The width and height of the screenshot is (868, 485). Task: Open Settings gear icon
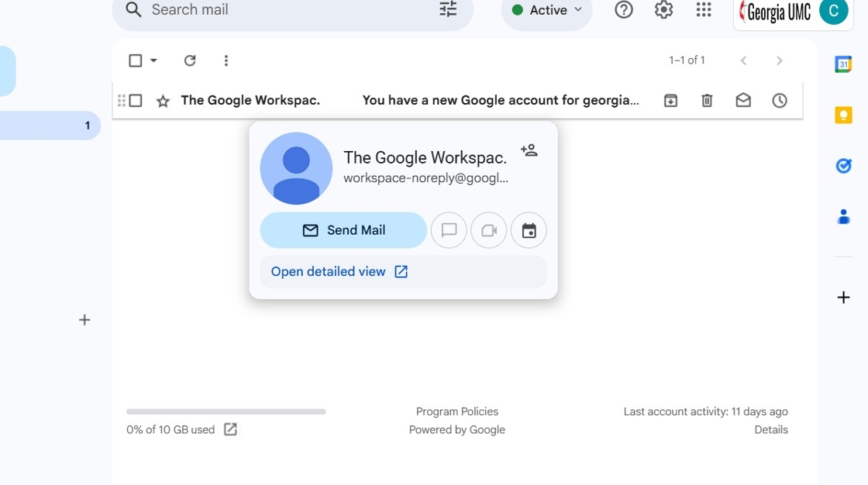coord(663,10)
